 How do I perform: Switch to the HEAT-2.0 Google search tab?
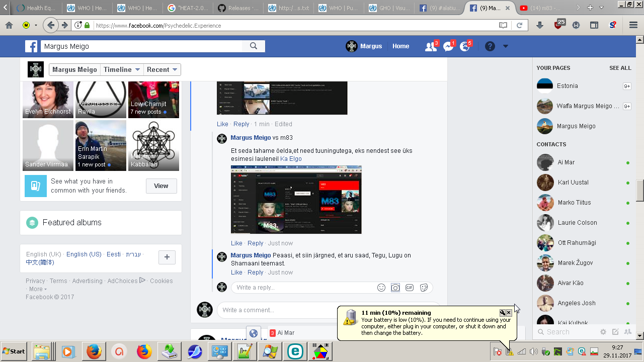click(189, 8)
